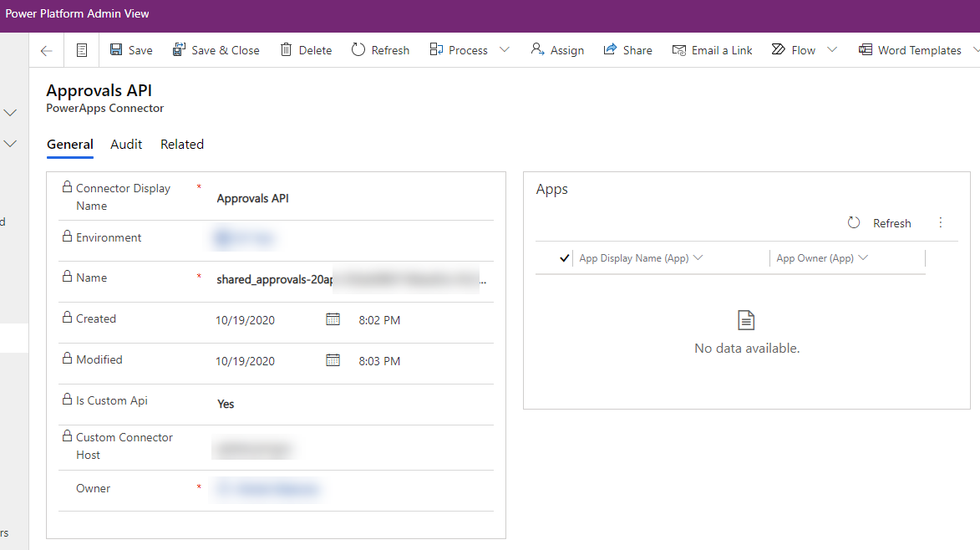This screenshot has width=980, height=550.
Task: Open the App Display Name column dropdown
Action: 698,257
